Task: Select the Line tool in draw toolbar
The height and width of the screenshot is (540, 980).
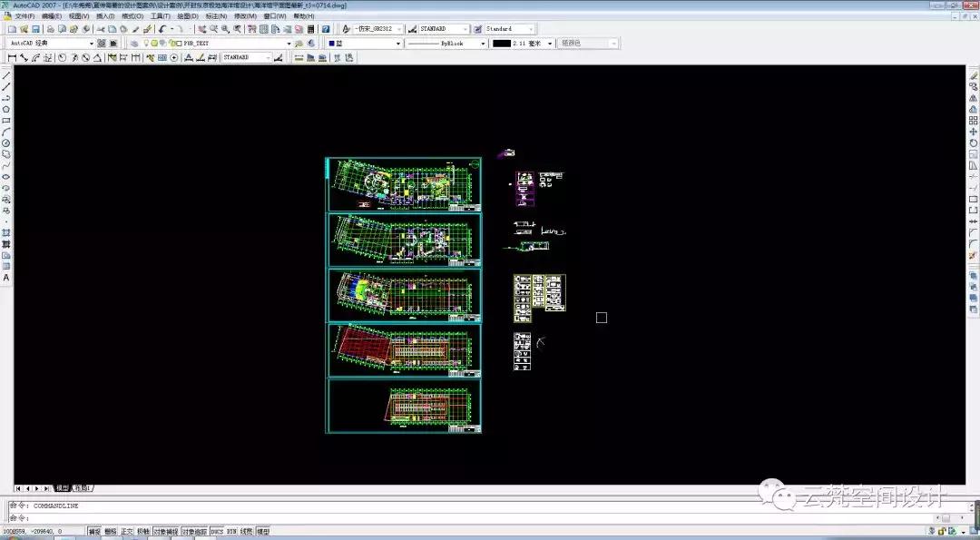Action: click(6, 76)
